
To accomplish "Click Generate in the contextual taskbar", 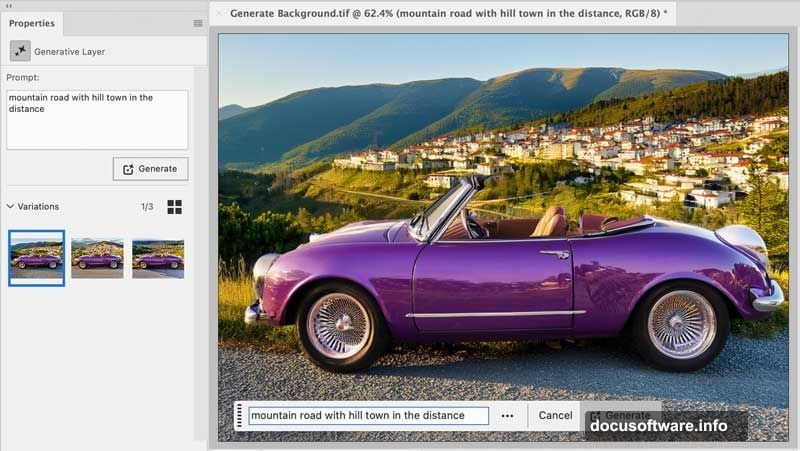I will tap(620, 416).
